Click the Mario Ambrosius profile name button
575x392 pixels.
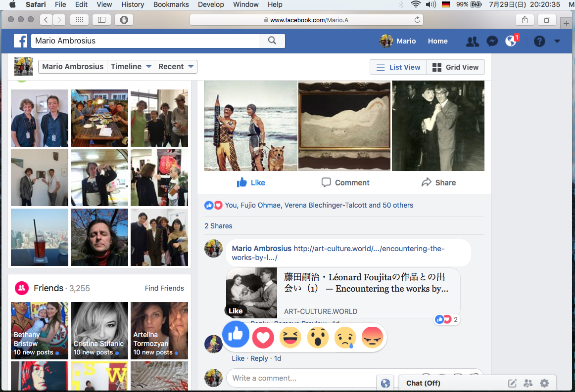(x=73, y=67)
